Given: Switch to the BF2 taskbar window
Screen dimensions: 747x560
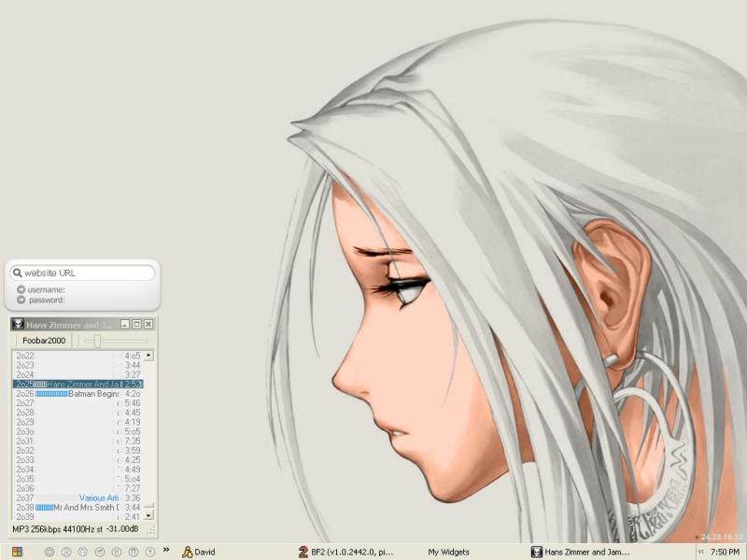Looking at the screenshot, I should (346, 552).
